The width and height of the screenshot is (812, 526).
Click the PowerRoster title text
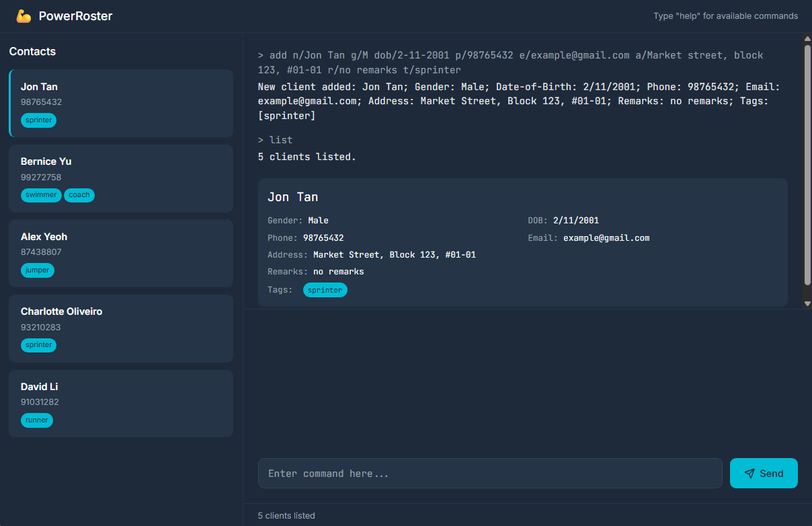(75, 16)
